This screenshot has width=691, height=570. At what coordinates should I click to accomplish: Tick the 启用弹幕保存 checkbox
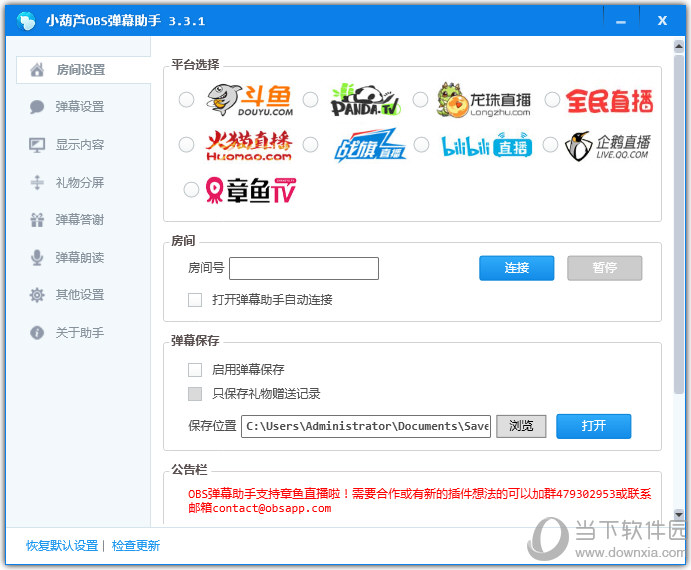[x=195, y=369]
